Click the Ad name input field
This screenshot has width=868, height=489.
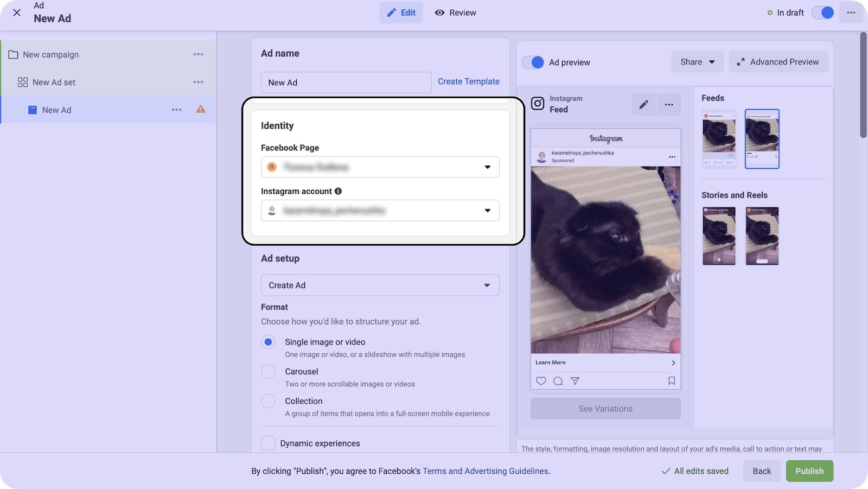coord(346,82)
